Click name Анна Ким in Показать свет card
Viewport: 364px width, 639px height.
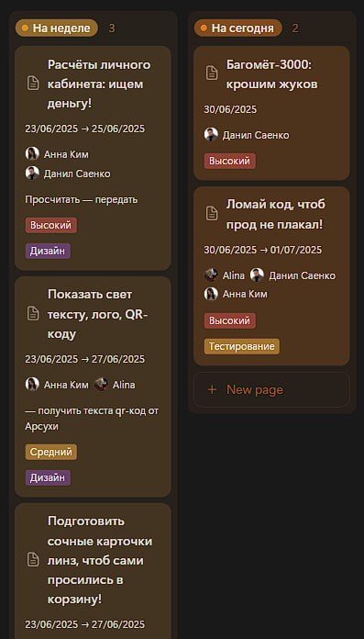66,385
